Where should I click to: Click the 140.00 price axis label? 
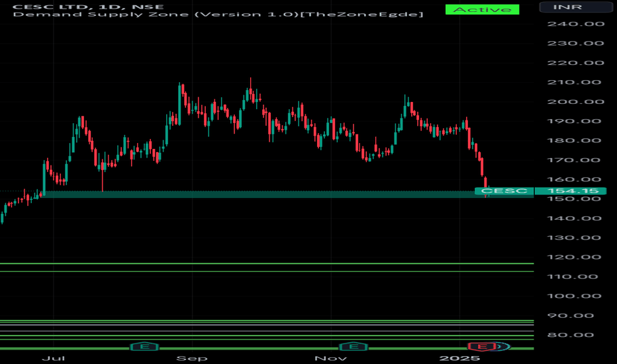click(575, 218)
